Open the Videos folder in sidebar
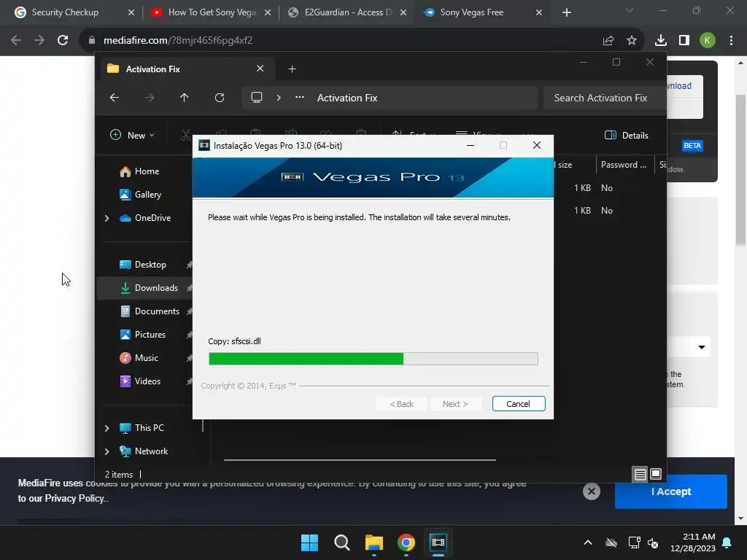 (x=140, y=381)
